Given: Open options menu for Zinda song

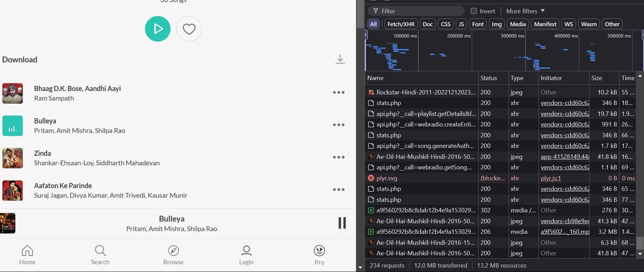Looking at the screenshot, I should click(339, 157).
